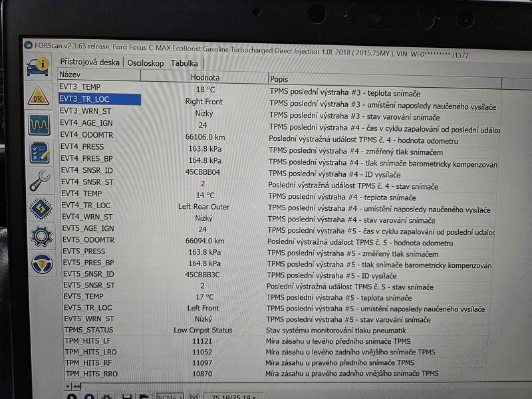Screen dimensions: 532x399
Task: Click the Hodnota column header
Action: coord(205,78)
